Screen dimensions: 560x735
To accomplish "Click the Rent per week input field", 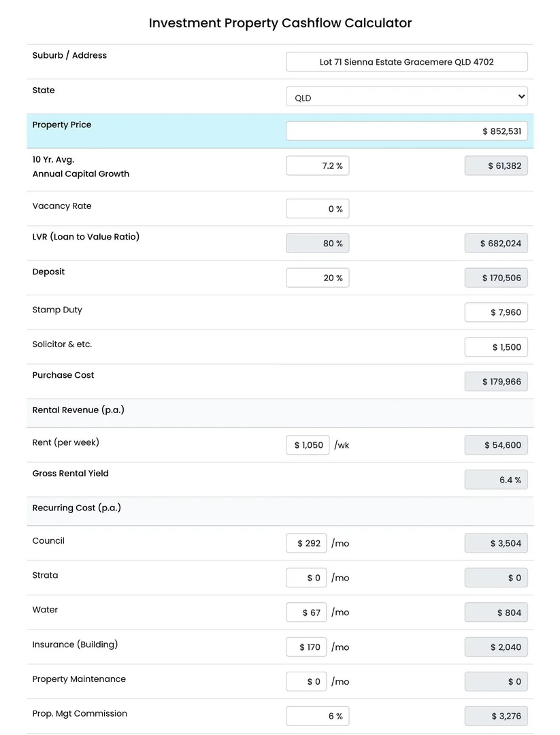I will point(308,445).
